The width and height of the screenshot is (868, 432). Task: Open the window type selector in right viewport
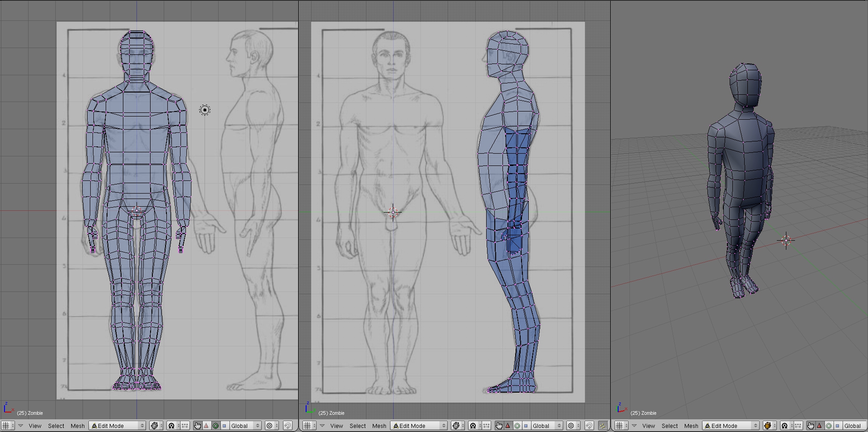click(621, 426)
